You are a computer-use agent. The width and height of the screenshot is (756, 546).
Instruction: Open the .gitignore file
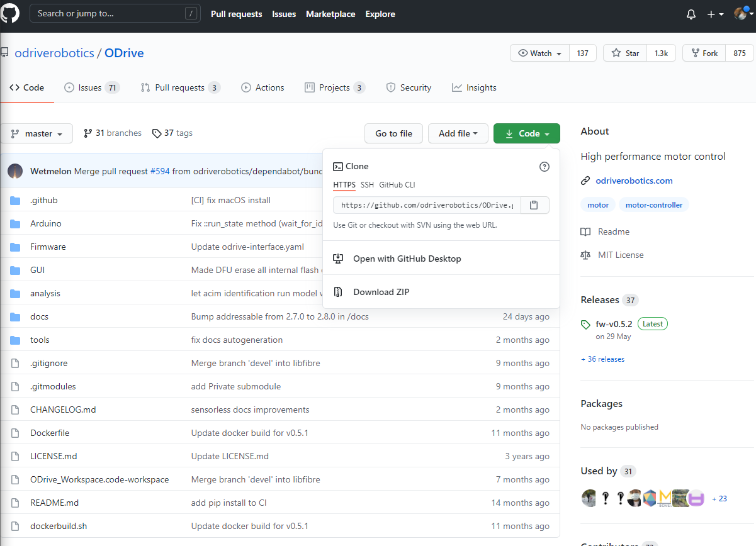click(49, 363)
